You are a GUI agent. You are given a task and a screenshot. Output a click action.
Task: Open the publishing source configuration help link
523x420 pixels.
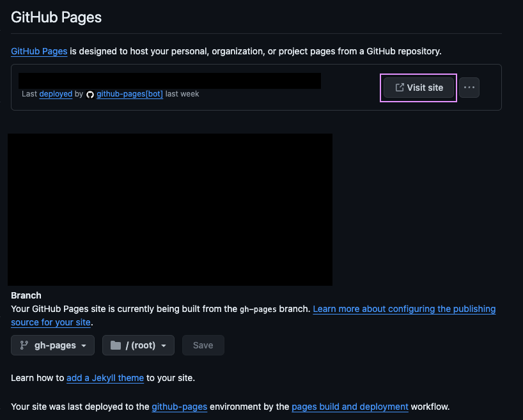pos(404,309)
